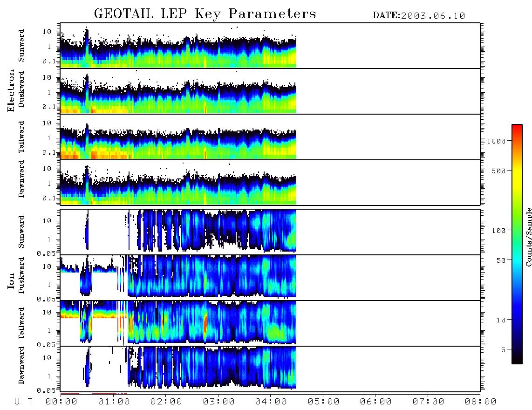Click the Tailward label of the Ion group
Viewport: 532px width, 410px height.
pyautogui.click(x=21, y=323)
